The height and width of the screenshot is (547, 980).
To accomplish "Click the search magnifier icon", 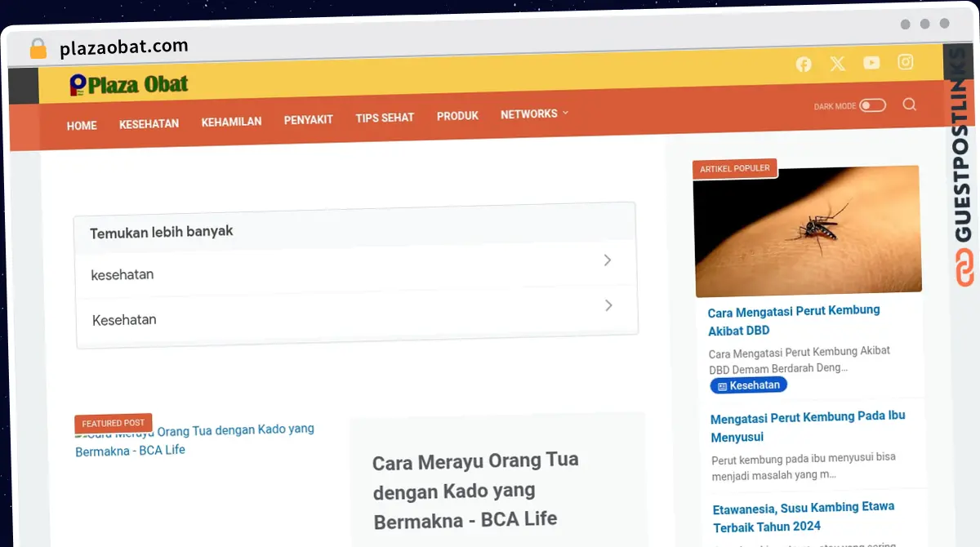I will click(910, 105).
